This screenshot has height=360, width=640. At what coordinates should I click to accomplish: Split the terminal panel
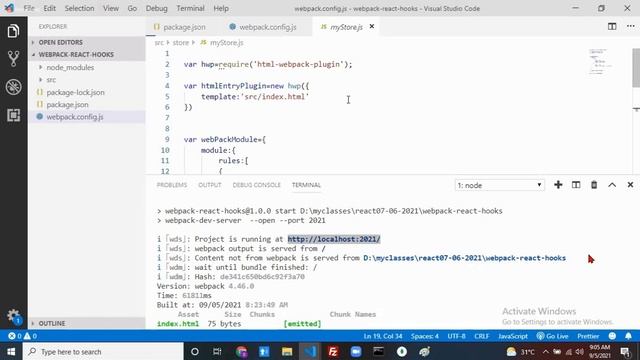[576, 185]
